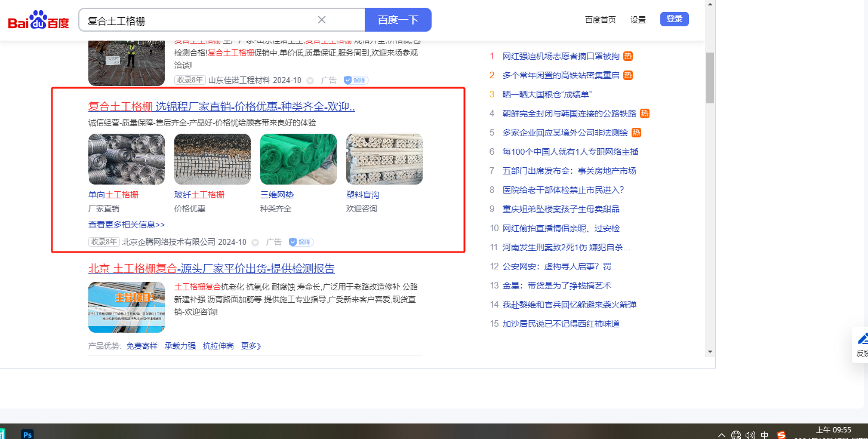Open the 复合土工格栅 选锦程厂家直销 result title

point(222,107)
